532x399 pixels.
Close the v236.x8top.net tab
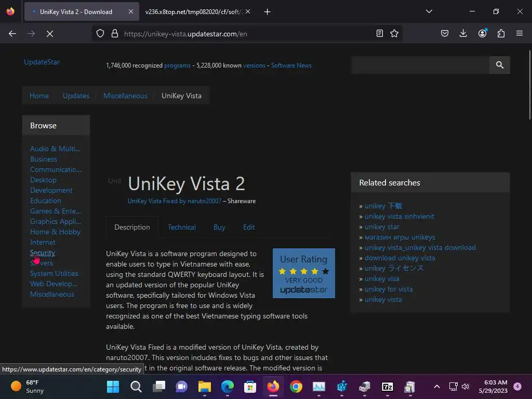point(248,11)
